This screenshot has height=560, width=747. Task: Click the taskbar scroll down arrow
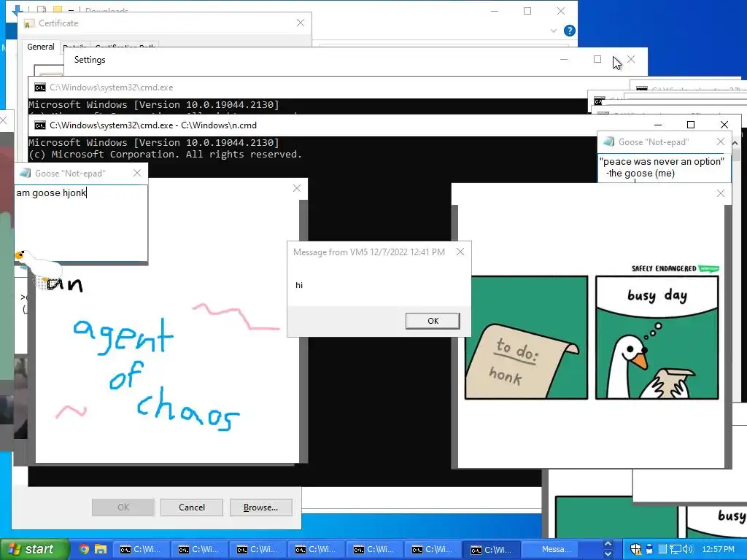tap(608, 554)
